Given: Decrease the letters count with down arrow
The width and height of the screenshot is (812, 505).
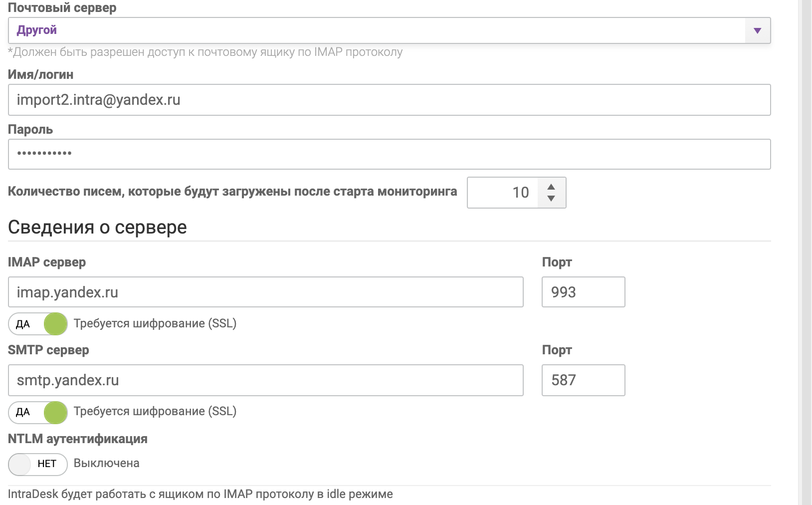Looking at the screenshot, I should [551, 199].
